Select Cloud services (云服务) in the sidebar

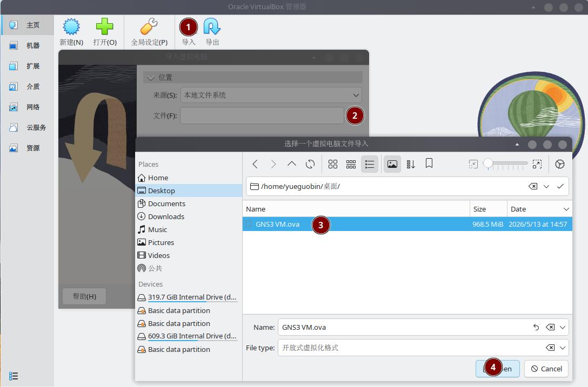tap(28, 127)
